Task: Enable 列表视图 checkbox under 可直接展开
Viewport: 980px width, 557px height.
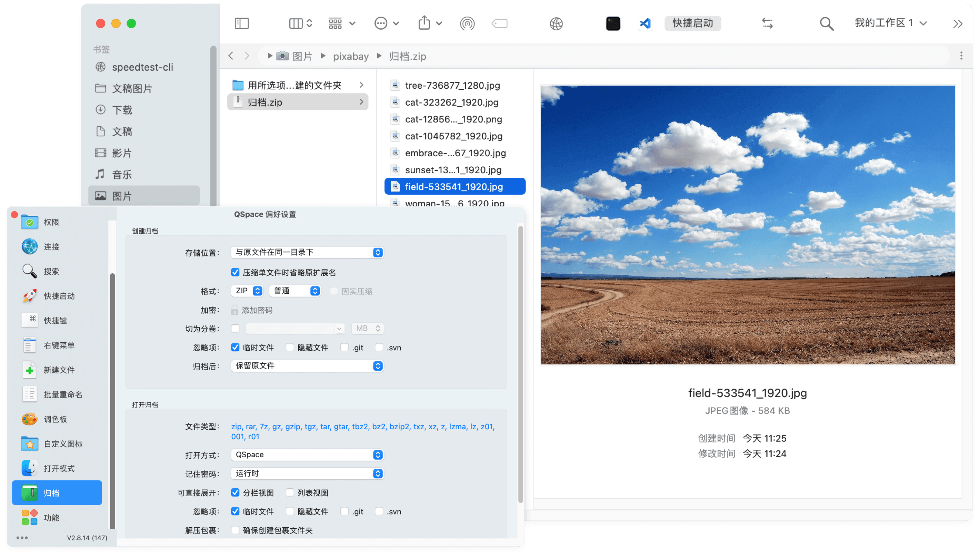Action: click(x=290, y=492)
